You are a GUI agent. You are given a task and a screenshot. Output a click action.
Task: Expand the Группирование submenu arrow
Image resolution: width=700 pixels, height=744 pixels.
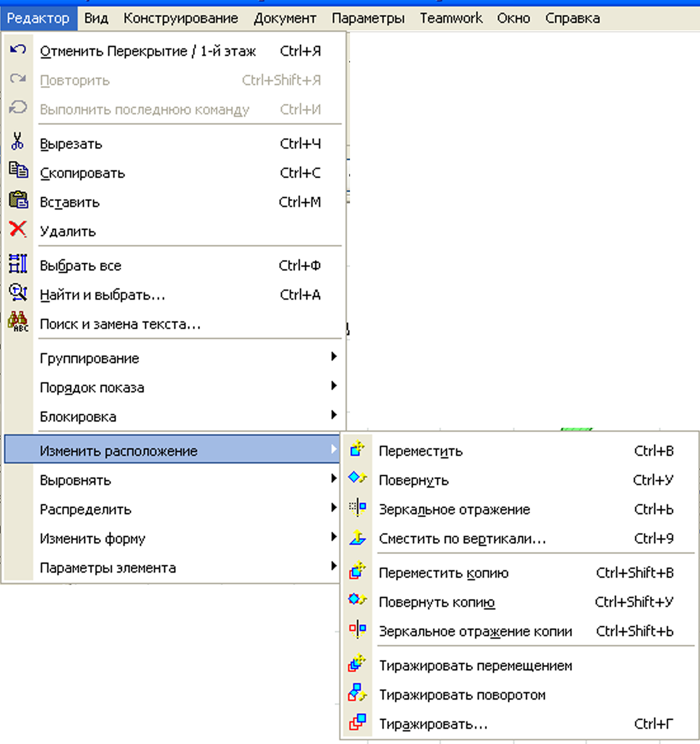pos(334,357)
